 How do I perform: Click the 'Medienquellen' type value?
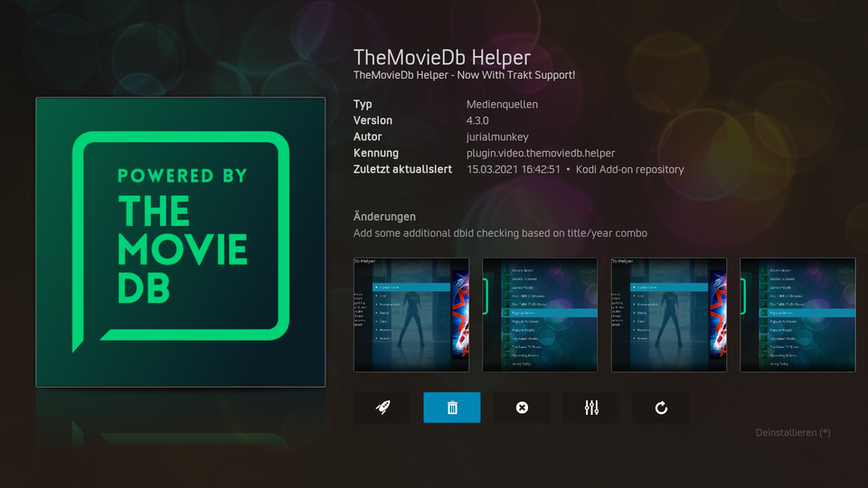point(502,105)
